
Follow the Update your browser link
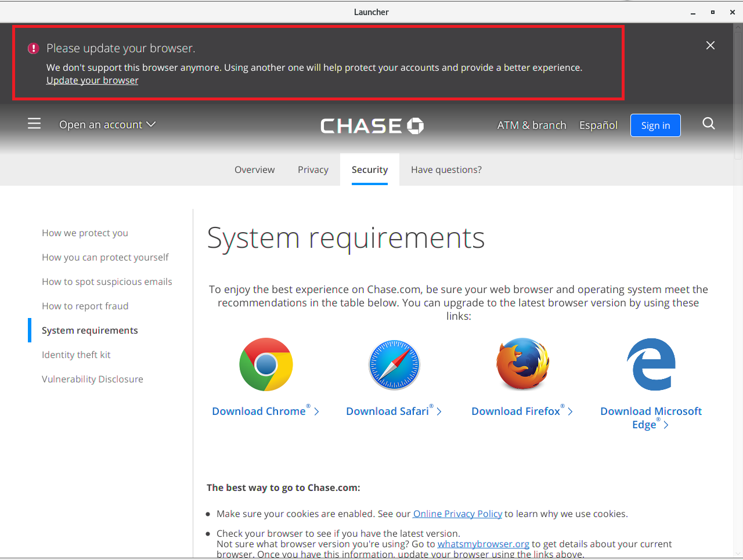92,81
